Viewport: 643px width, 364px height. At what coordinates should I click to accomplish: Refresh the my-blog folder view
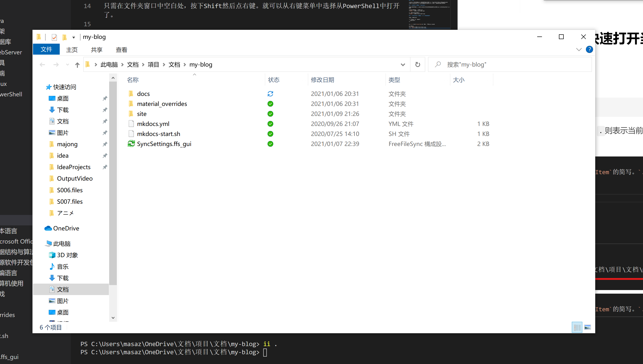[418, 64]
